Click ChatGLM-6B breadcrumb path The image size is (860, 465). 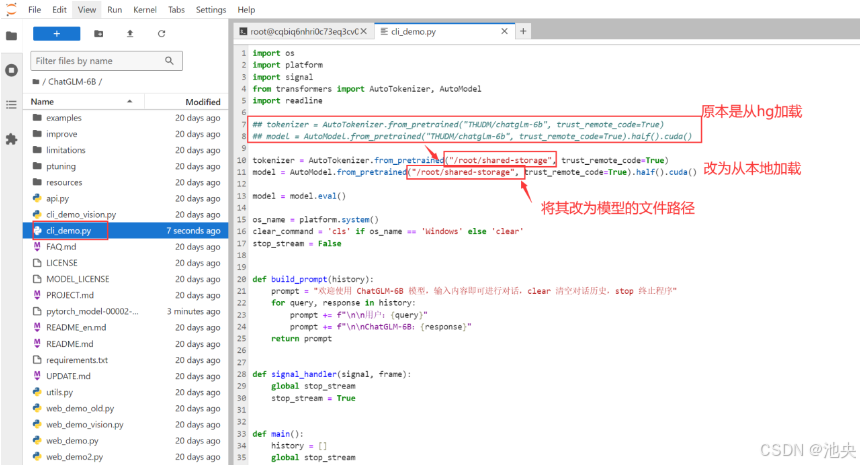click(72, 82)
